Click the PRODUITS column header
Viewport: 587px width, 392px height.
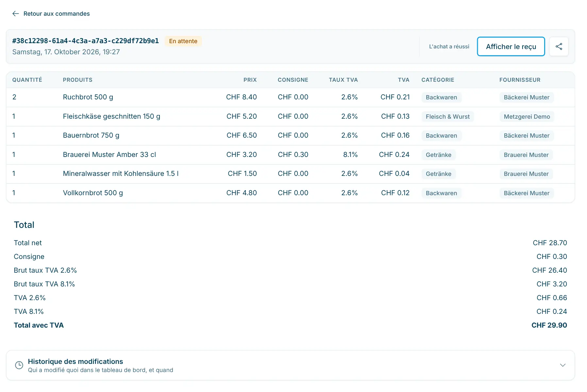(x=78, y=80)
